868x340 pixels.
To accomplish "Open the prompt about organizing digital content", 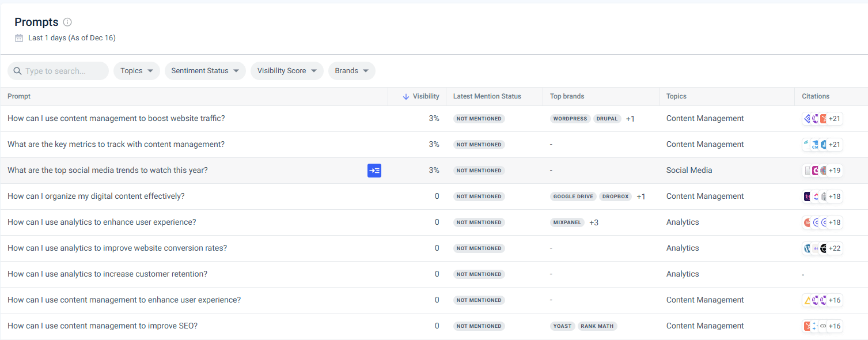I will 96,197.
